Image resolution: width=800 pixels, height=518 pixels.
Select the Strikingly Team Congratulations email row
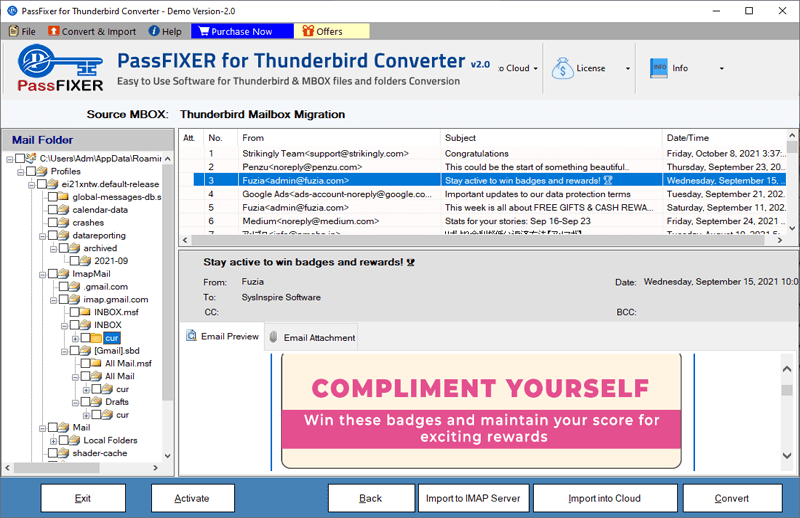pos(483,154)
